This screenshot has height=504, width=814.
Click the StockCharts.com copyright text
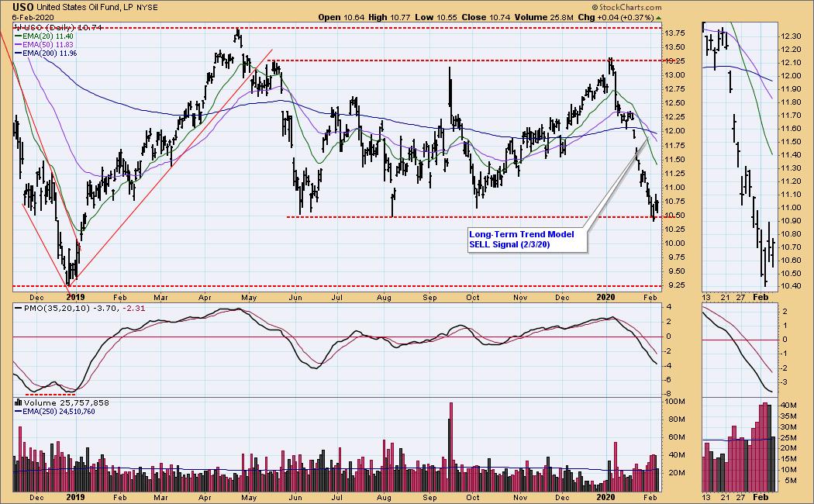(626, 7)
